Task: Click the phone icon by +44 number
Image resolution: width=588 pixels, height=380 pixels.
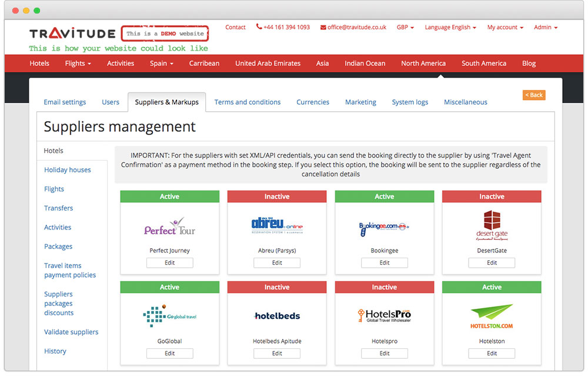Action: tap(259, 27)
